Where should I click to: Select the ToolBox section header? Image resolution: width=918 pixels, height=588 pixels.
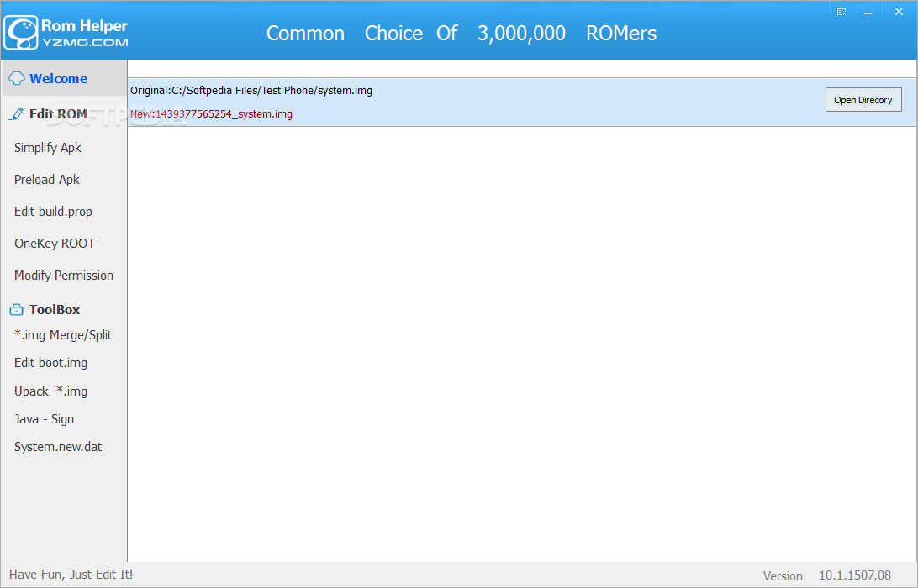click(55, 310)
